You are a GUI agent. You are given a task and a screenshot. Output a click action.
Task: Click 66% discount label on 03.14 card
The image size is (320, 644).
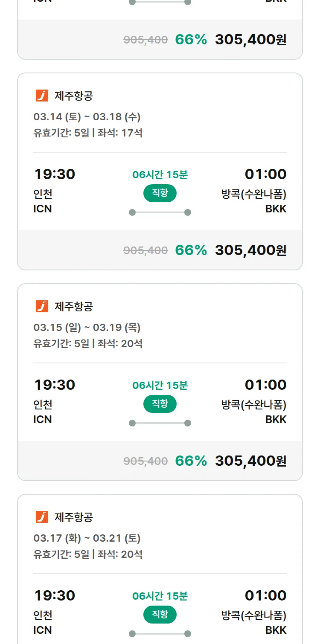coord(191,250)
